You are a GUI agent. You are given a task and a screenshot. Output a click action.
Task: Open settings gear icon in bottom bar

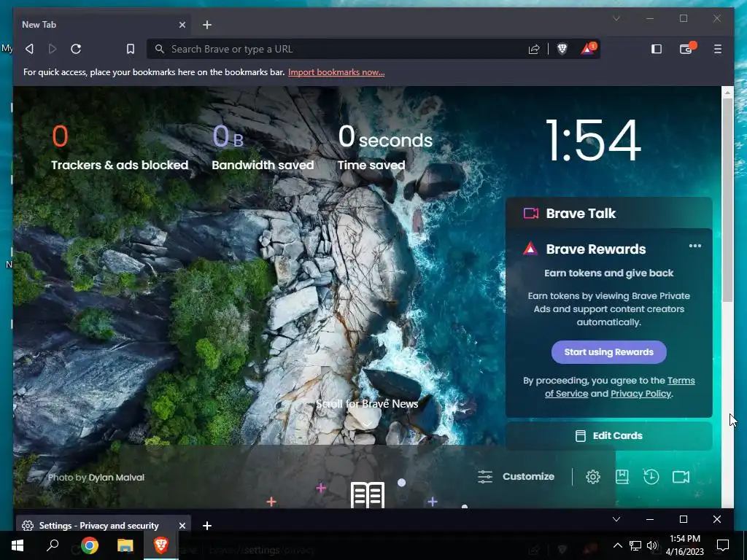[592, 477]
